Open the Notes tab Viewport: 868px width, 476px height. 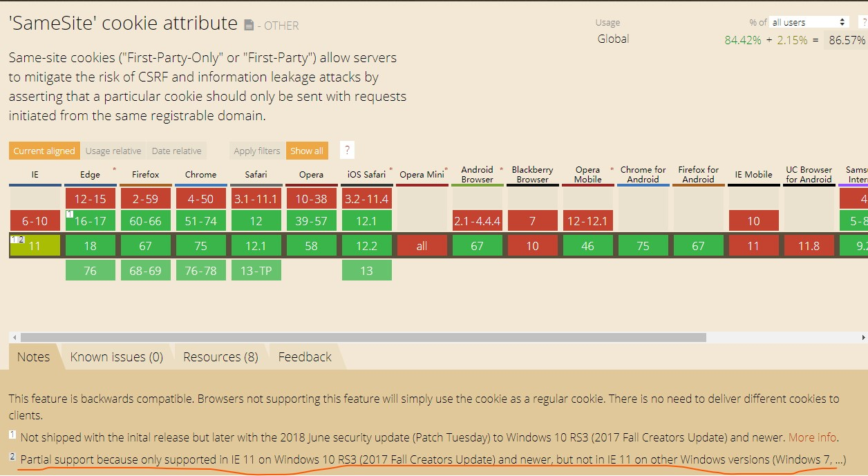(33, 356)
